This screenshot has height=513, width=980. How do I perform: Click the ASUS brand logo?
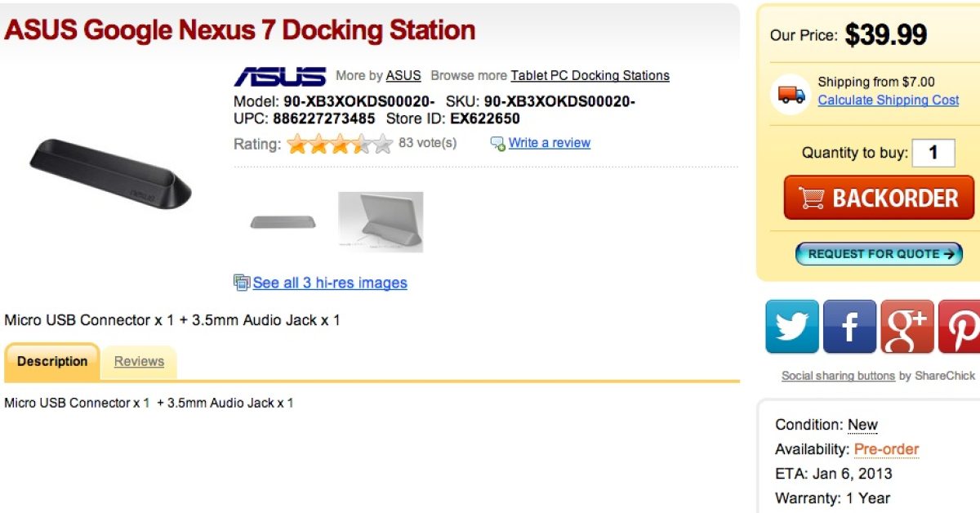(x=280, y=77)
